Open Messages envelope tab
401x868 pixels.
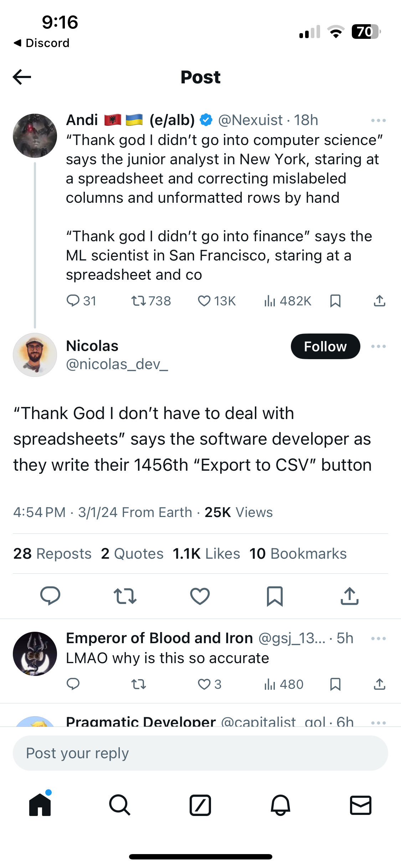click(x=361, y=805)
